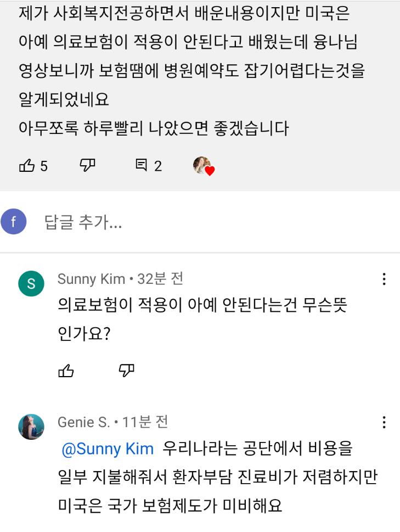Dislike Sunny Kim's reply

point(126,372)
